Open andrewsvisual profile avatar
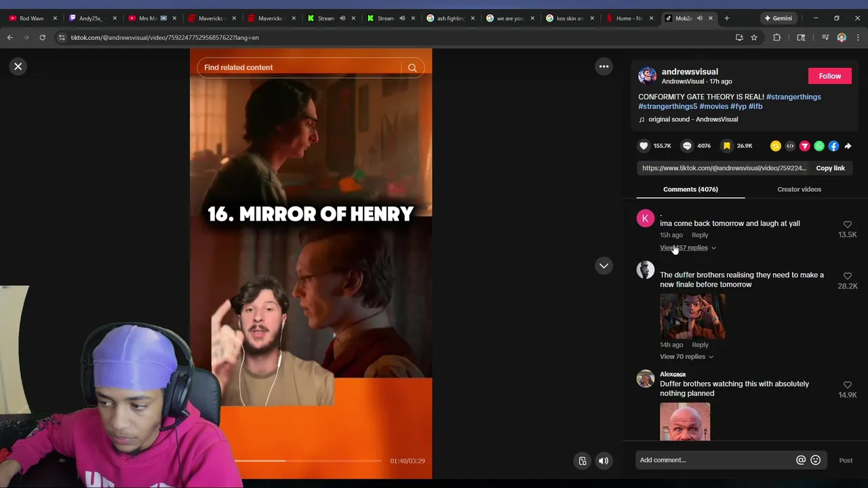The image size is (868, 488). pos(647,75)
